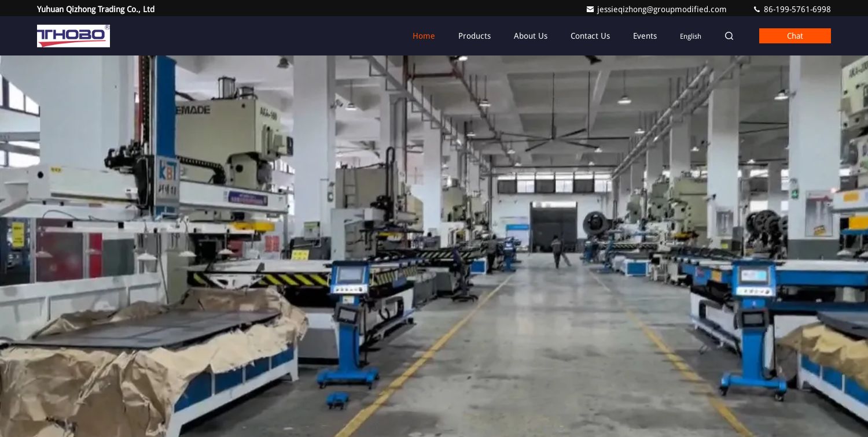
Task: Click Yuhuan Qizhong Trading Co., Ltd text
Action: click(95, 9)
